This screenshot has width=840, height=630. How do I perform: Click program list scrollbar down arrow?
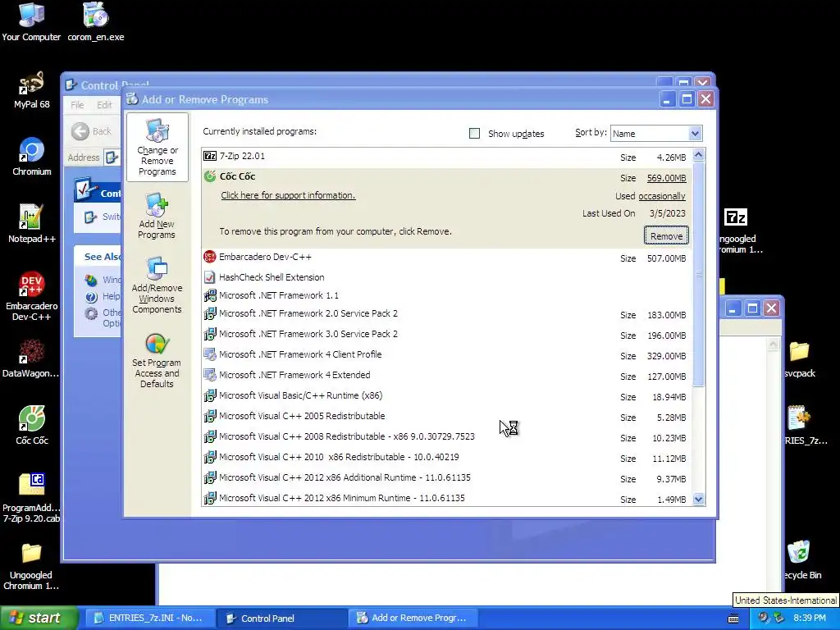[x=698, y=500]
